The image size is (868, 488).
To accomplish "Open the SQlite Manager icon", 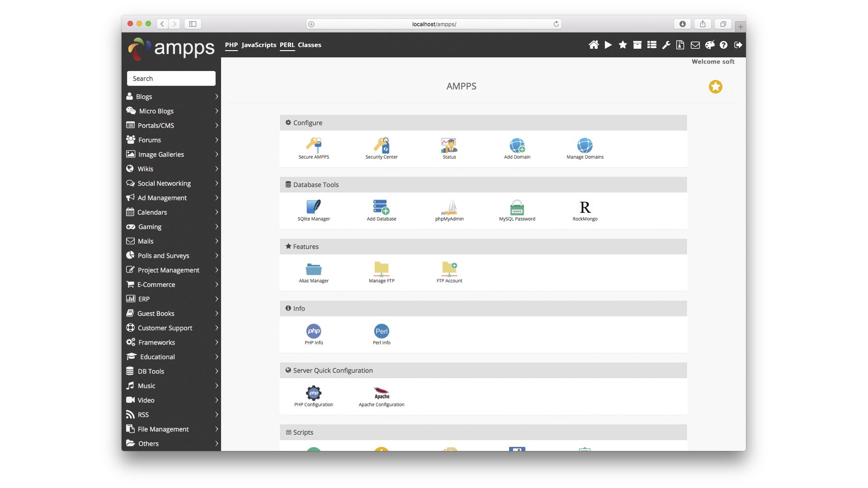I will coord(313,207).
